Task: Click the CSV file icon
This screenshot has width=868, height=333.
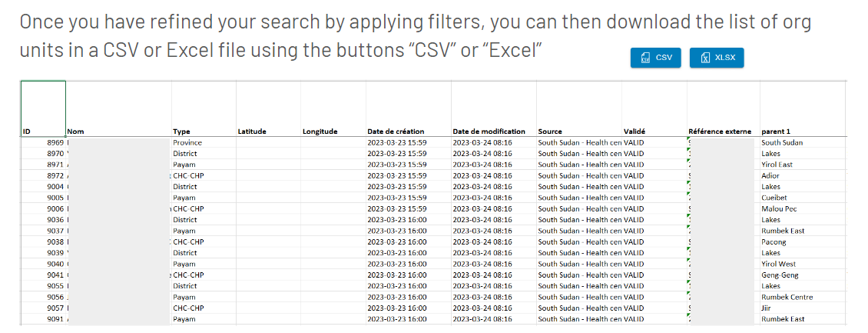Action: point(645,58)
